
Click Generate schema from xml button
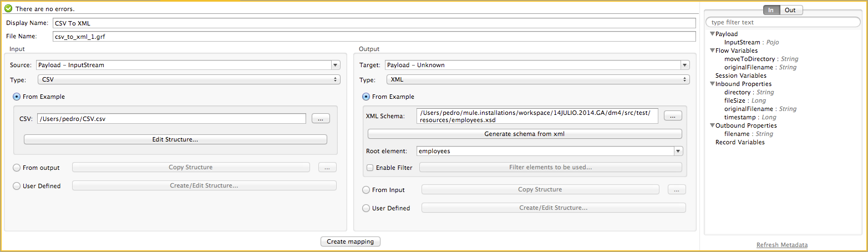pyautogui.click(x=525, y=134)
